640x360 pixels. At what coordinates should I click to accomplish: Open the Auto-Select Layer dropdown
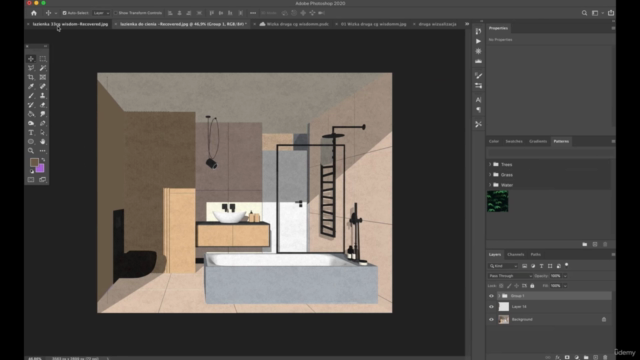(x=101, y=13)
